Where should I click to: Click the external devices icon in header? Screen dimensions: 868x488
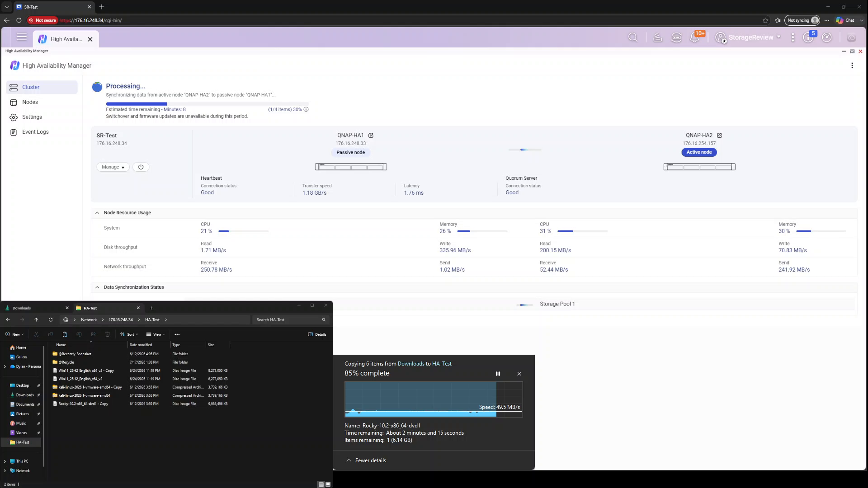pos(676,38)
